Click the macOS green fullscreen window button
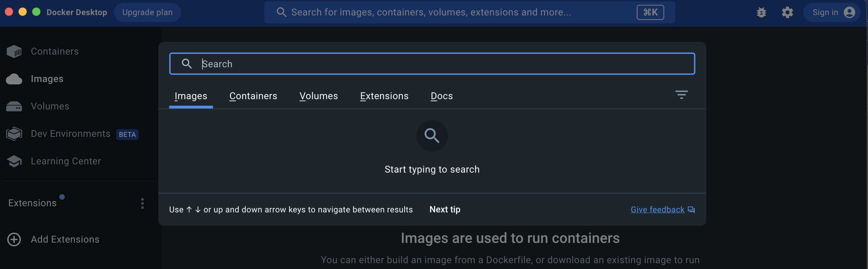 [x=36, y=12]
